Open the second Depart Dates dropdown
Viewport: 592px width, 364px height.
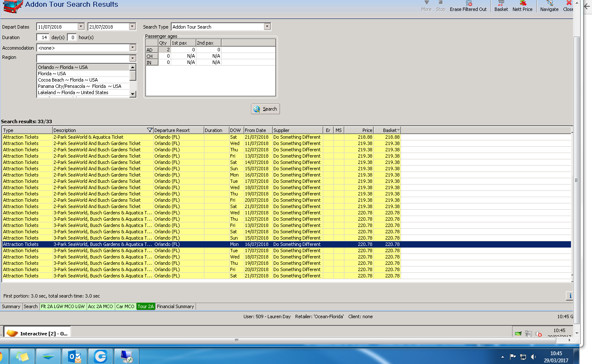click(x=132, y=26)
